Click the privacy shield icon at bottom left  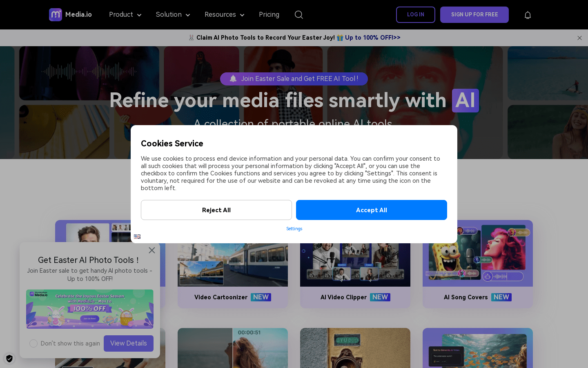click(9, 359)
